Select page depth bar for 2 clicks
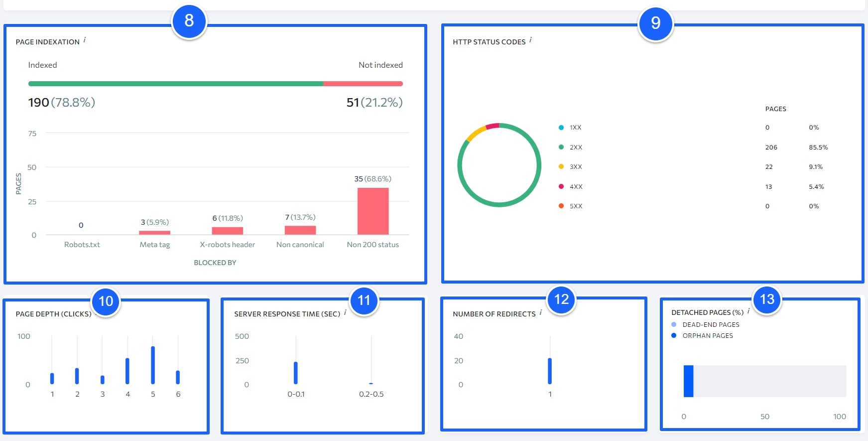 click(77, 376)
